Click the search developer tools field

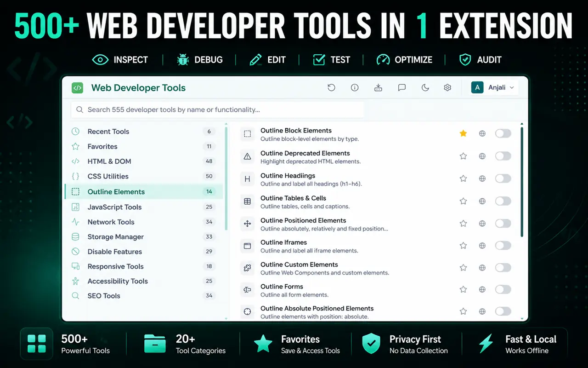point(217,110)
